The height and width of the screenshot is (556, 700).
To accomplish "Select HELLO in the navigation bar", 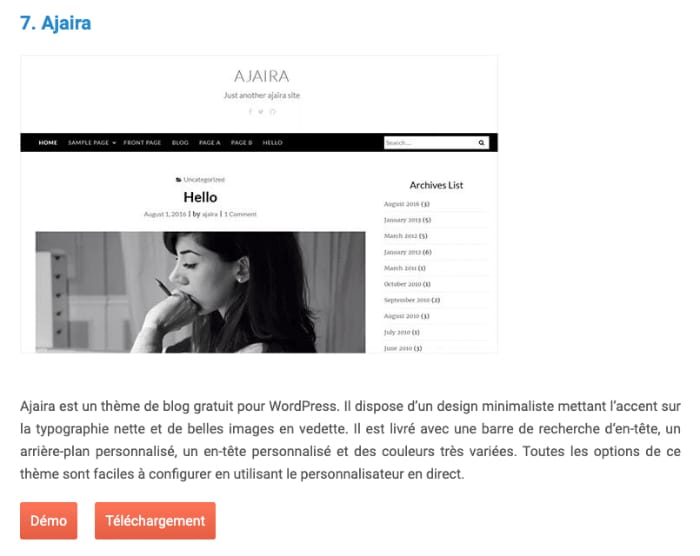I will (x=272, y=142).
